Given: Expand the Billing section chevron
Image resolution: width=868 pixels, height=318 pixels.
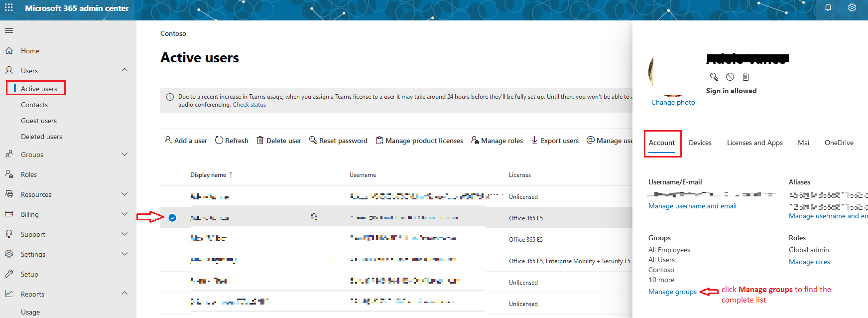Looking at the screenshot, I should 124,214.
